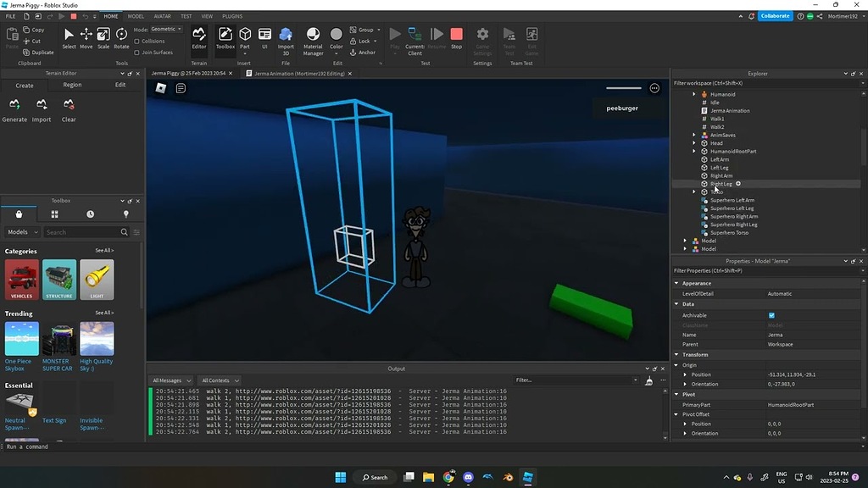
Task: Open the AVATAR ribbon tab
Action: point(162,17)
